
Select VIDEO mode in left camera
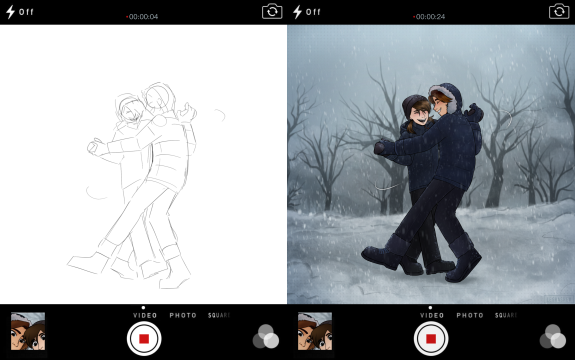(x=145, y=315)
